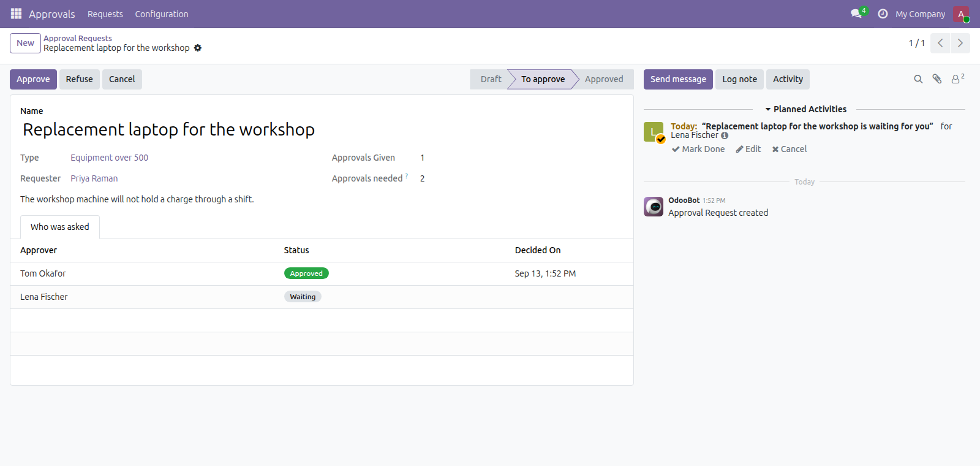The width and height of the screenshot is (980, 466).
Task: Open requester Priya Raman link
Action: [x=94, y=178]
